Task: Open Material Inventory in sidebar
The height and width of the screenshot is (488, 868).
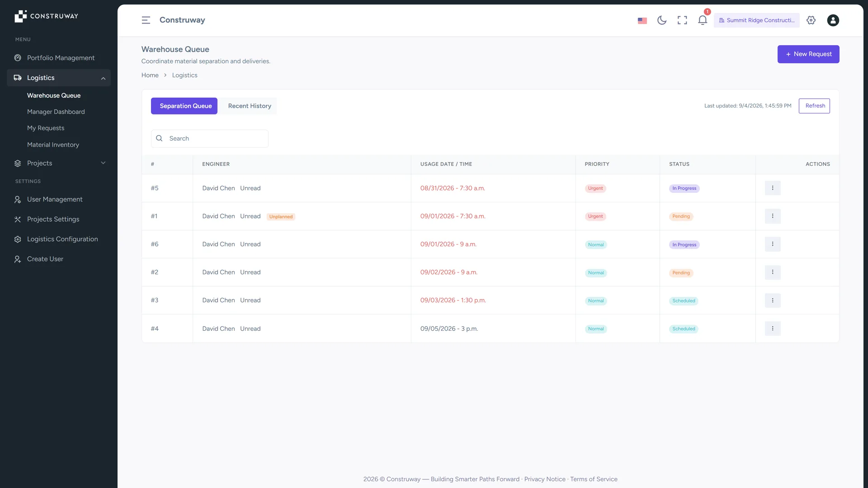Action: (53, 145)
